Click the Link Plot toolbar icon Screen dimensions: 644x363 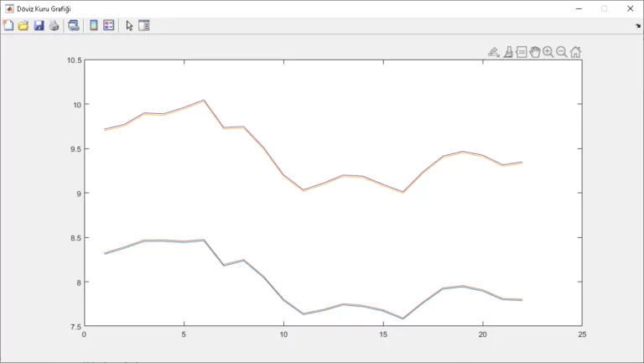tap(74, 25)
